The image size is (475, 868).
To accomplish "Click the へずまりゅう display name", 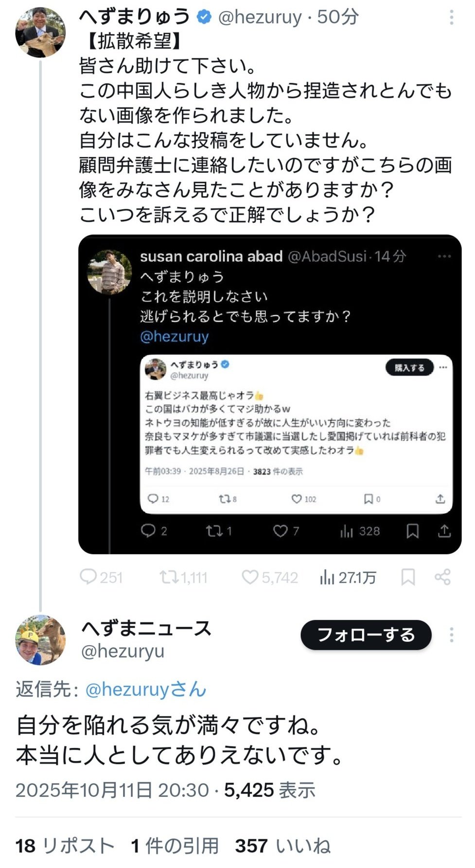I will coord(135,17).
